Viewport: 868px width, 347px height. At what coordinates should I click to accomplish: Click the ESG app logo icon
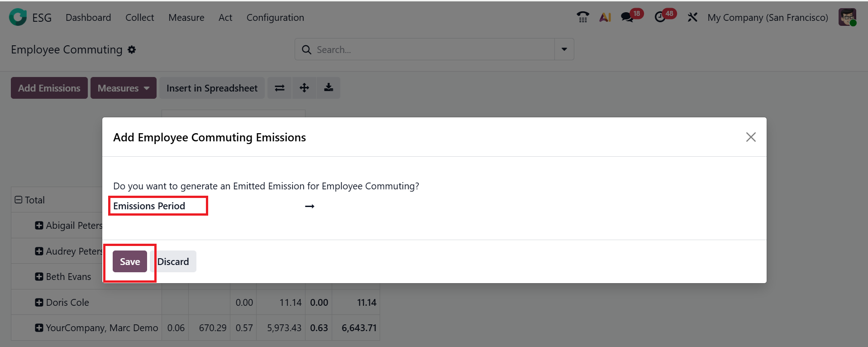(18, 17)
